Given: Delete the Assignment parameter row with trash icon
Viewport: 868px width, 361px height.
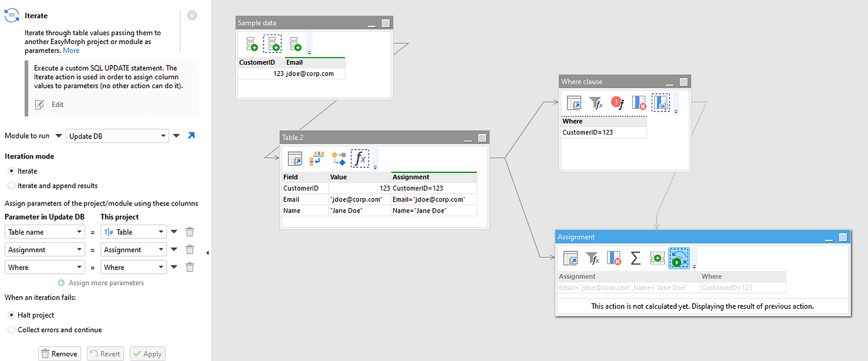Looking at the screenshot, I should 190,250.
